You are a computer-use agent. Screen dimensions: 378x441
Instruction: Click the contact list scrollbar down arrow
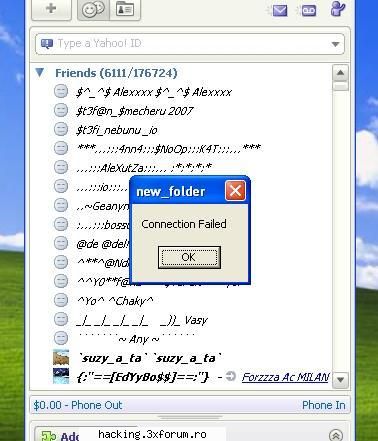340,379
